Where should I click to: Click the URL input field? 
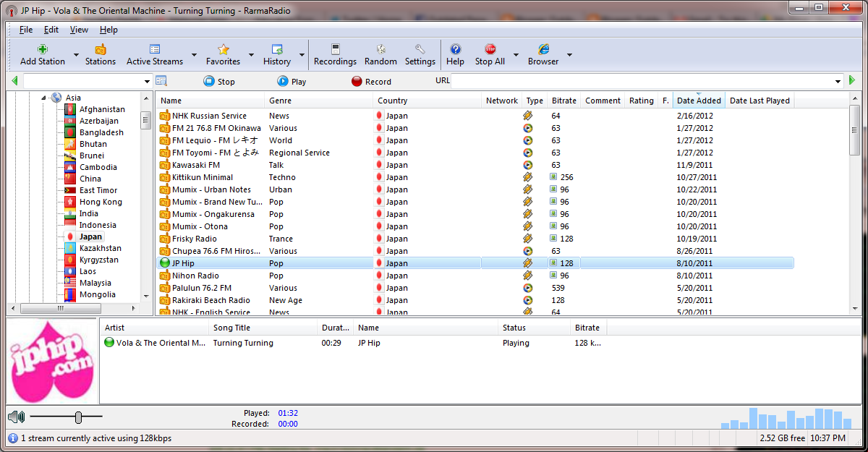click(642, 81)
